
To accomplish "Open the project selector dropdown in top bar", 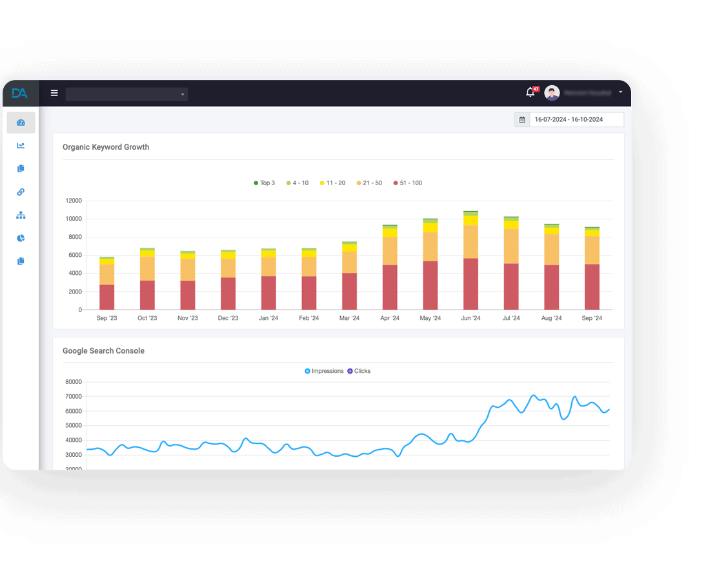I will pyautogui.click(x=126, y=94).
